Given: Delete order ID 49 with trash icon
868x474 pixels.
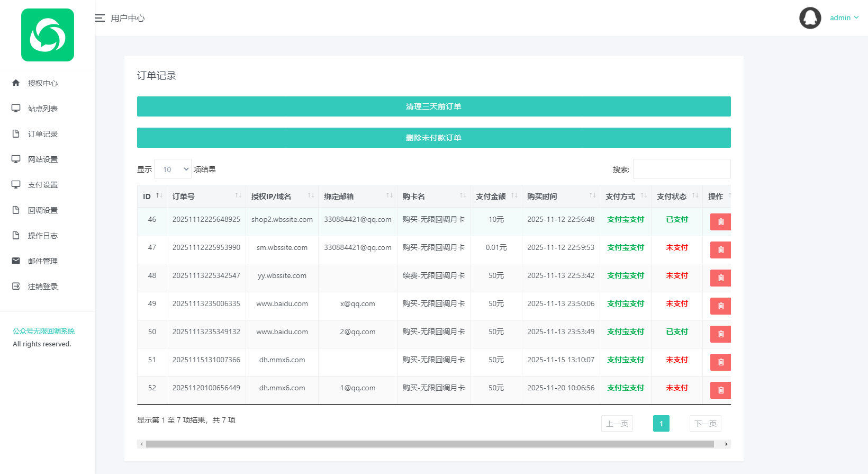Looking at the screenshot, I should pyautogui.click(x=720, y=306).
